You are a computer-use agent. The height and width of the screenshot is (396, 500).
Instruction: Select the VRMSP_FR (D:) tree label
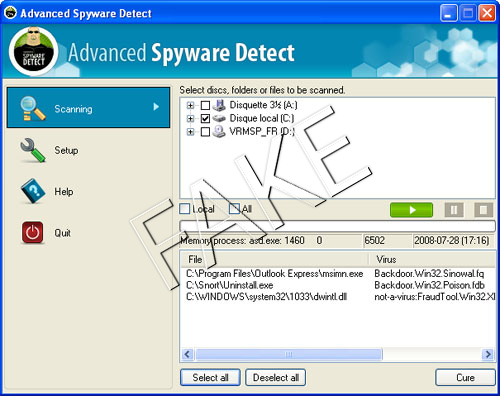[x=262, y=132]
